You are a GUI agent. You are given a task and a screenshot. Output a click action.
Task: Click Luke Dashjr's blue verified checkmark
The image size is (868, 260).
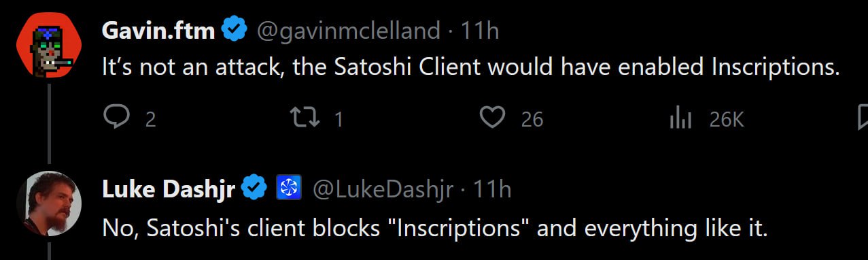point(255,189)
